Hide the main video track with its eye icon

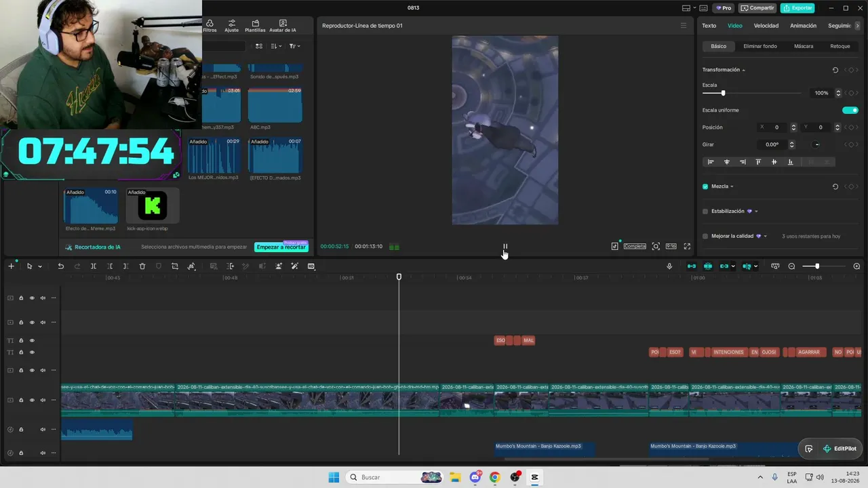coord(32,400)
